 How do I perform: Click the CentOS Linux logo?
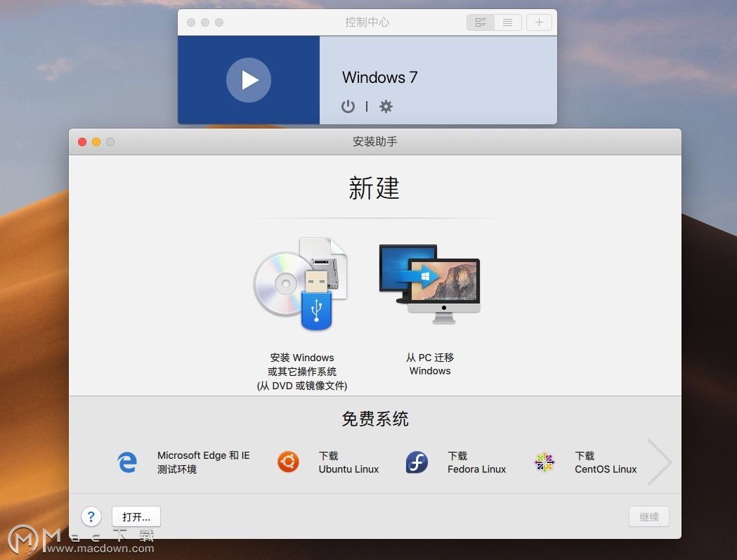(544, 462)
